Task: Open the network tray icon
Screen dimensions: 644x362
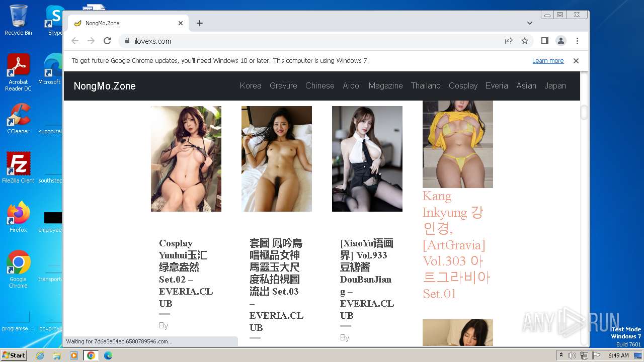Action: point(584,355)
